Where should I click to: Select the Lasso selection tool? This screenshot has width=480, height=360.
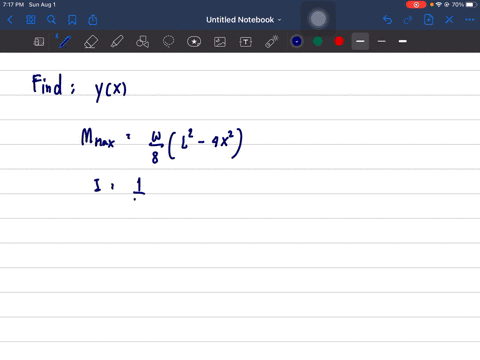coord(168,42)
